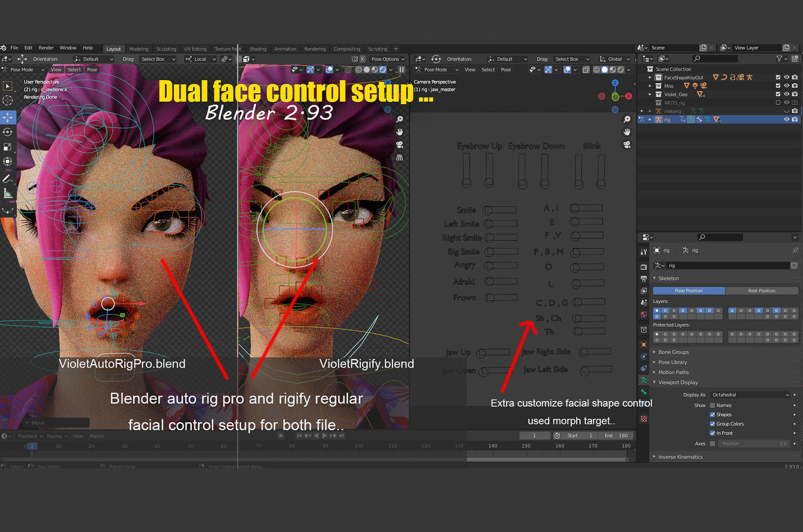This screenshot has width=803, height=532.
Task: Open the Global orientation dropdown in right viewport
Action: coord(614,59)
